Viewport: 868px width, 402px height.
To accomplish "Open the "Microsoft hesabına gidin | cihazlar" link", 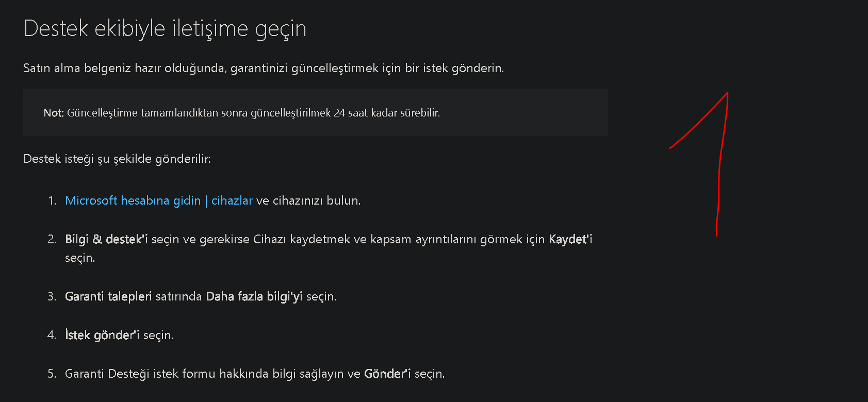I will tap(159, 200).
